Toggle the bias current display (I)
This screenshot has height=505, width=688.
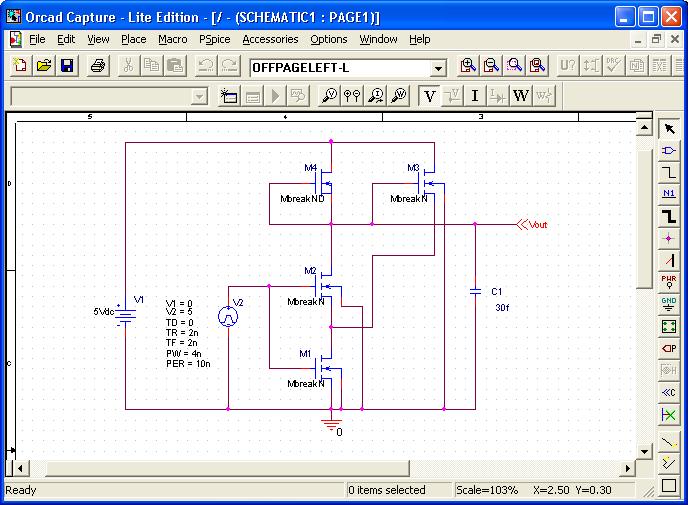coord(475,96)
